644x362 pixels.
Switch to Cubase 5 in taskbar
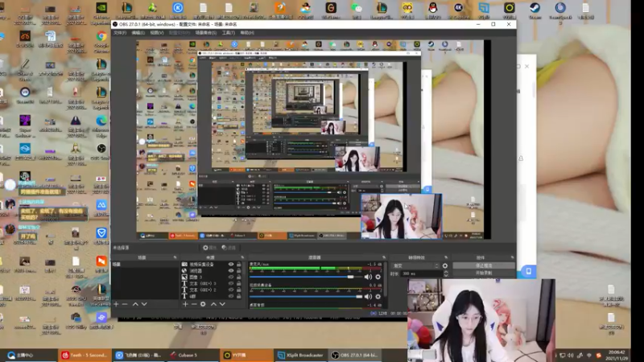193,355
